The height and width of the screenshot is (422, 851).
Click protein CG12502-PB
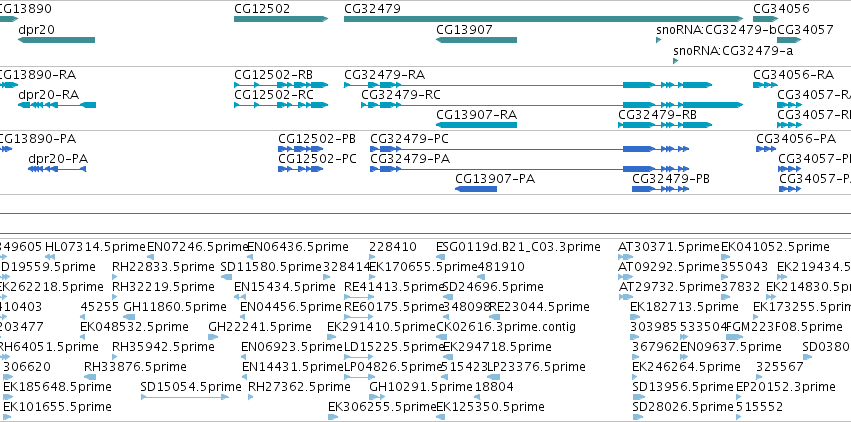coord(317,138)
